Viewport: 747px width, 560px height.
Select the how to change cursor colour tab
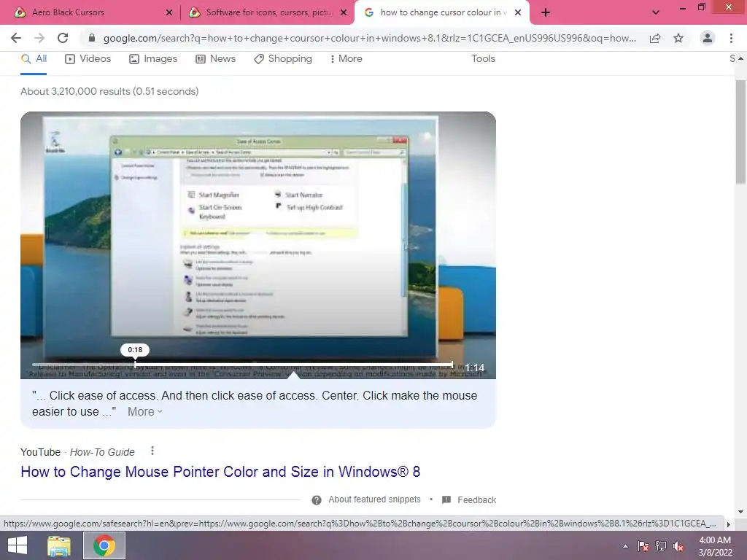444,12
